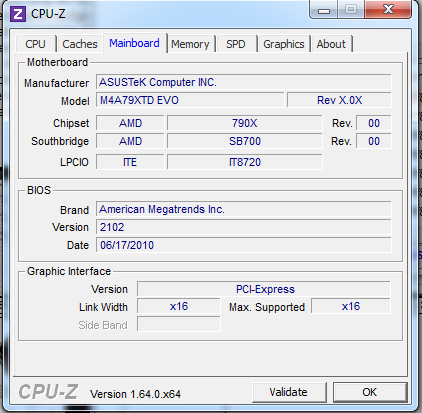The height and width of the screenshot is (413, 422).
Task: Open the SPD tab
Action: (236, 44)
